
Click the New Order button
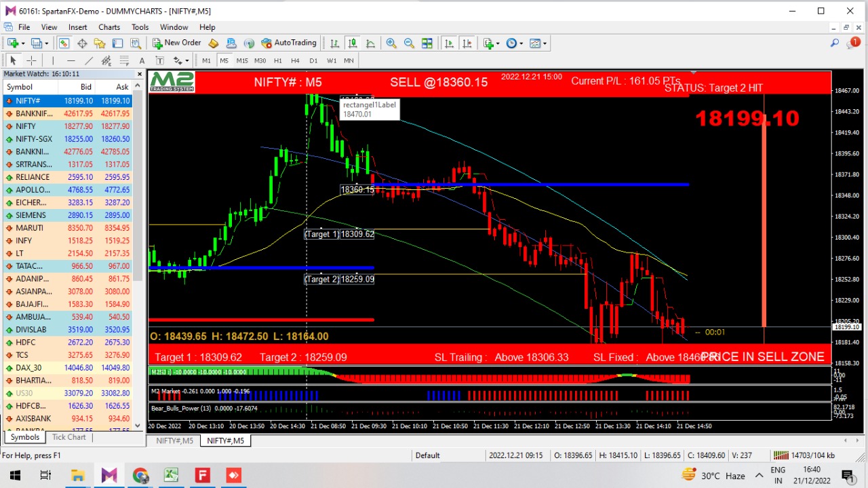(176, 43)
